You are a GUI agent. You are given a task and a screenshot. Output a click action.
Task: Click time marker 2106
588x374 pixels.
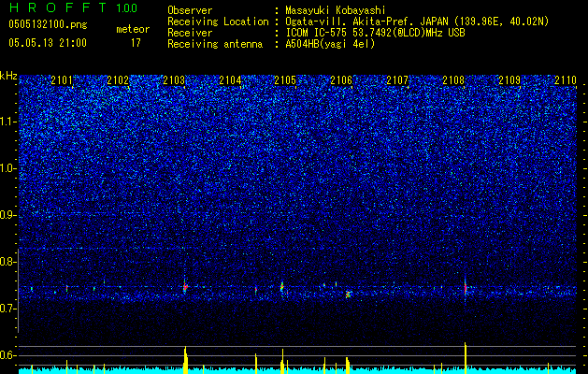coord(341,80)
